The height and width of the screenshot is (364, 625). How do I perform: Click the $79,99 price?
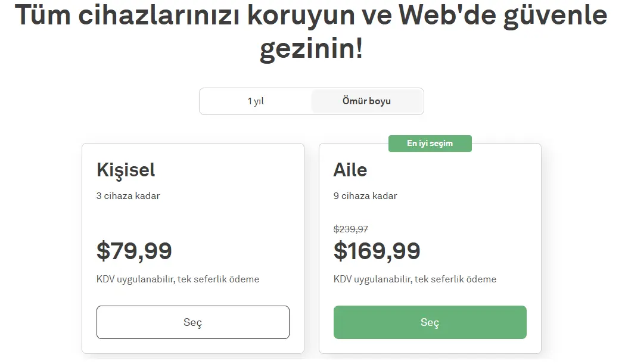[x=134, y=251]
